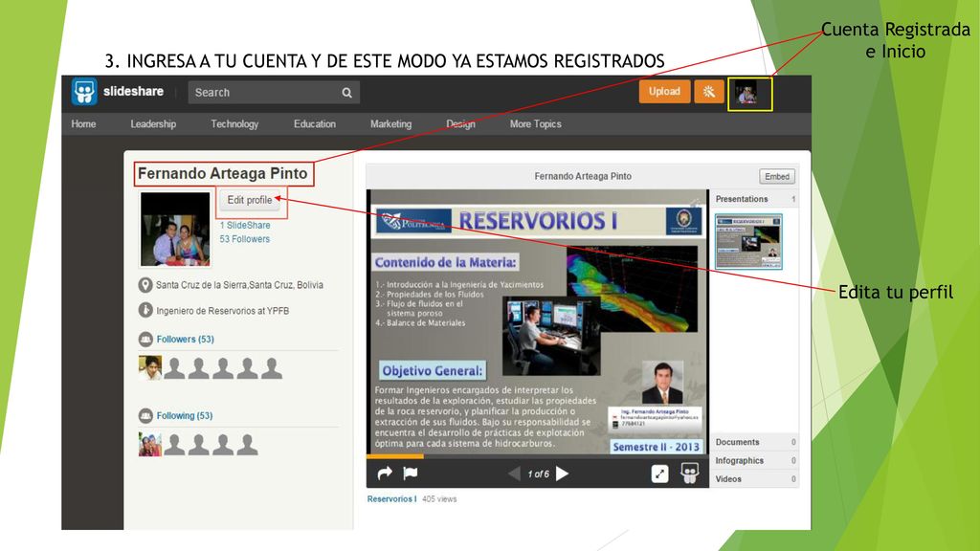Select the Documents tab
The width and height of the screenshot is (980, 551).
[x=754, y=442]
